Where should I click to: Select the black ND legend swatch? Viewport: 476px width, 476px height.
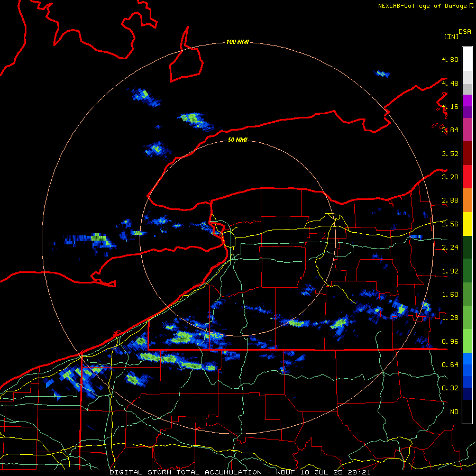[467, 411]
